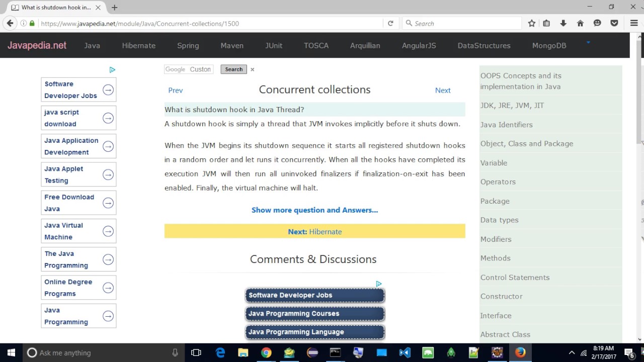
Task: Open the DataStructures navbar item
Action: point(484,45)
